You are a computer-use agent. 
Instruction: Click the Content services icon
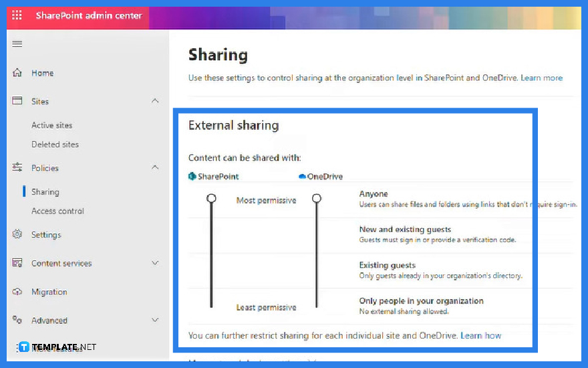17,263
